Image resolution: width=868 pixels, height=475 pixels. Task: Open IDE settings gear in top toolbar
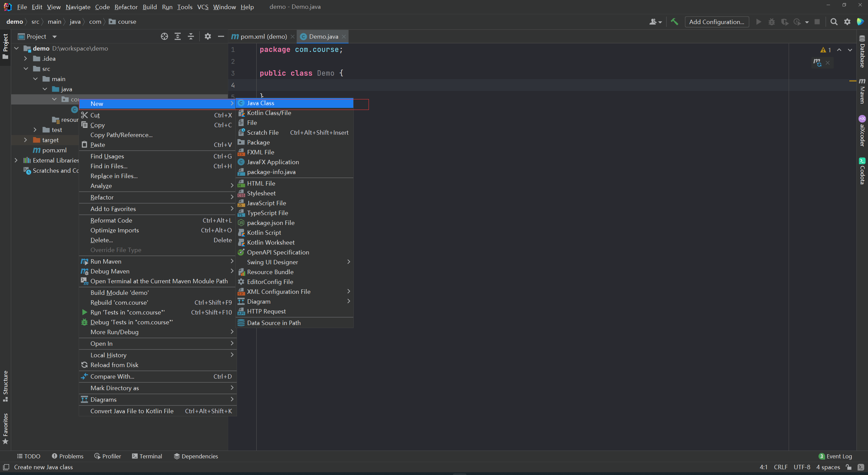(847, 22)
